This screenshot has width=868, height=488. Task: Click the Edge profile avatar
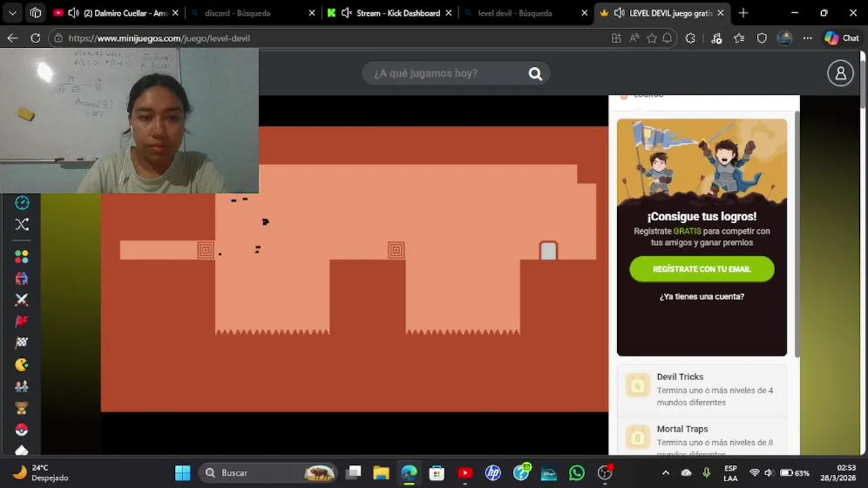(785, 39)
